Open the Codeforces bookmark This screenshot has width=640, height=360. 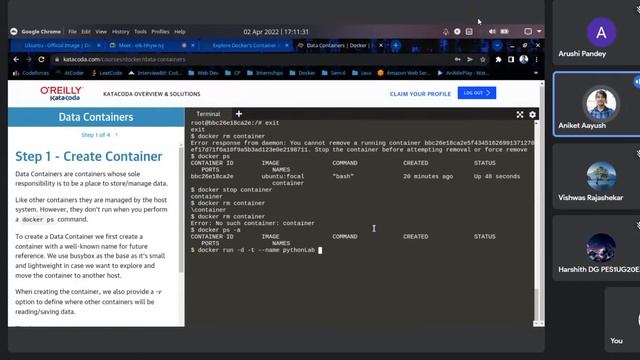(x=31, y=73)
